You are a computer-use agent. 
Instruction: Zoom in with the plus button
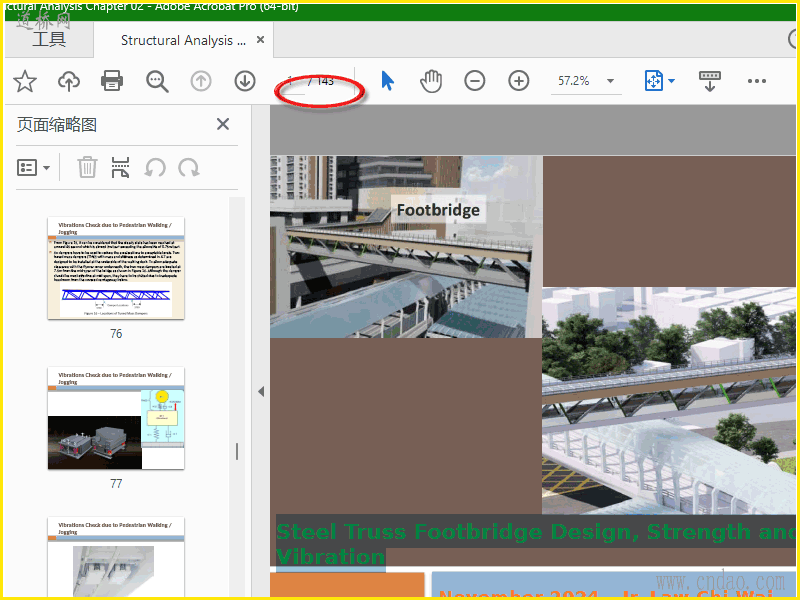(x=519, y=81)
